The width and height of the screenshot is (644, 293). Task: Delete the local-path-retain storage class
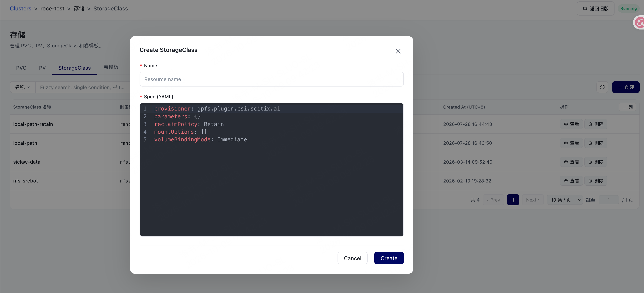pyautogui.click(x=595, y=124)
